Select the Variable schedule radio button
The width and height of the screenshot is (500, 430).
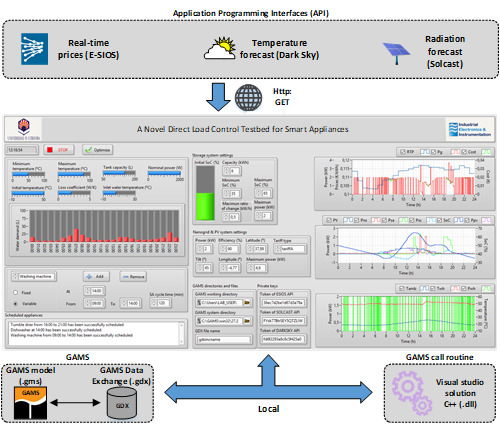tap(15, 304)
